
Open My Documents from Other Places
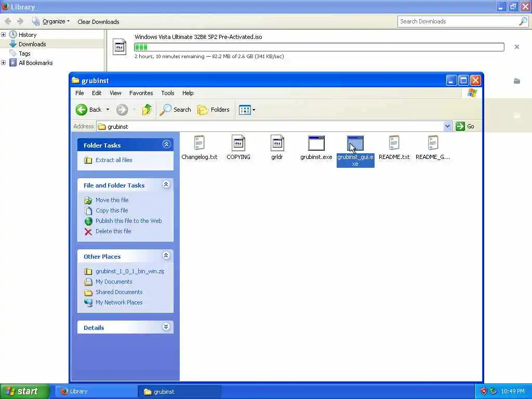pos(114,282)
